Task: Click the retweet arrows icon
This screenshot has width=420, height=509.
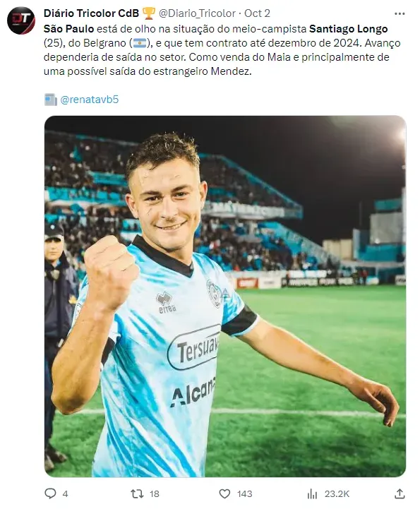Action: [137, 493]
